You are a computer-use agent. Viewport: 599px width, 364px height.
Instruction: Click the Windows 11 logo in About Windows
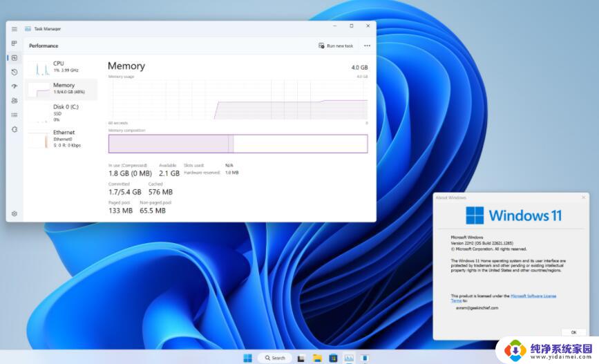click(x=514, y=215)
